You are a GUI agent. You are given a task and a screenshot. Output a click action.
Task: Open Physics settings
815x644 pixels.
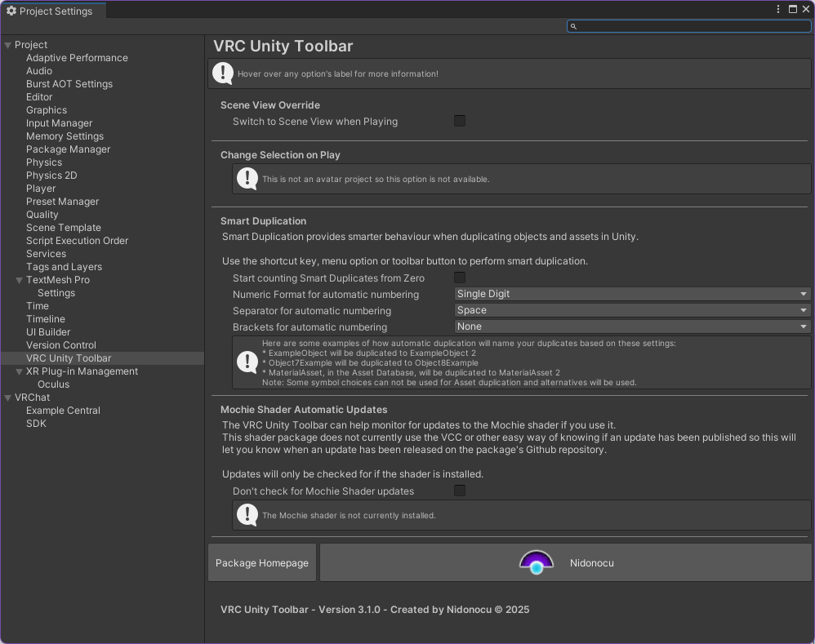(x=44, y=162)
